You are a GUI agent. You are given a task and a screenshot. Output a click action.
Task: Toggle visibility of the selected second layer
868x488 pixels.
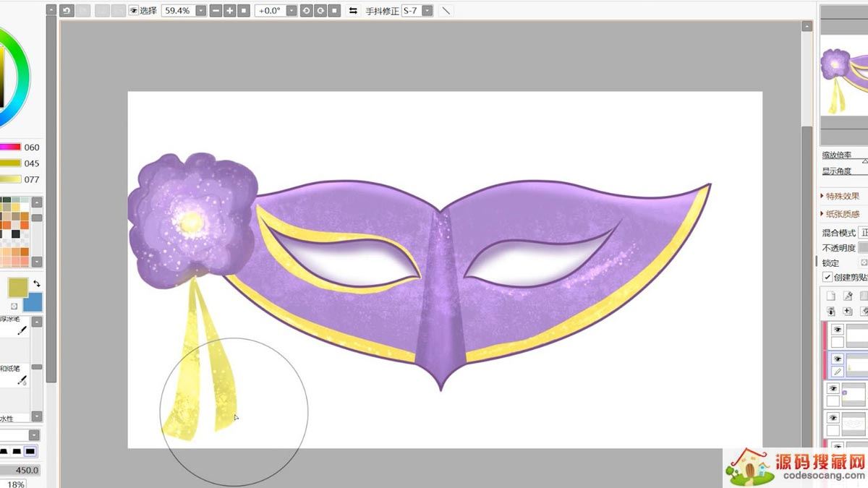(838, 359)
